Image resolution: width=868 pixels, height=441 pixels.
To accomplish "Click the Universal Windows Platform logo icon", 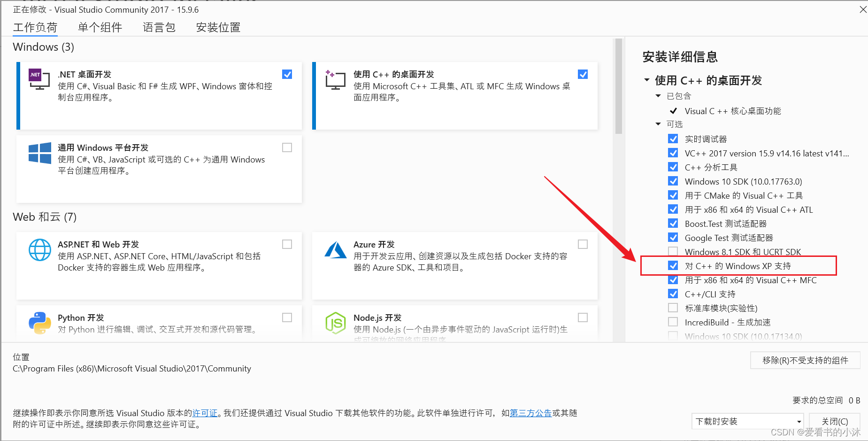I will pos(40,153).
